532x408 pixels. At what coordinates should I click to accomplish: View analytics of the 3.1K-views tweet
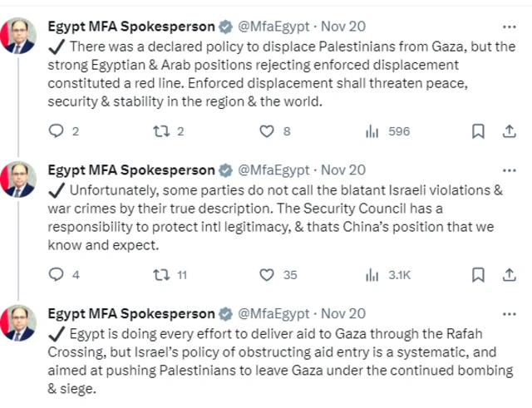tap(372, 275)
